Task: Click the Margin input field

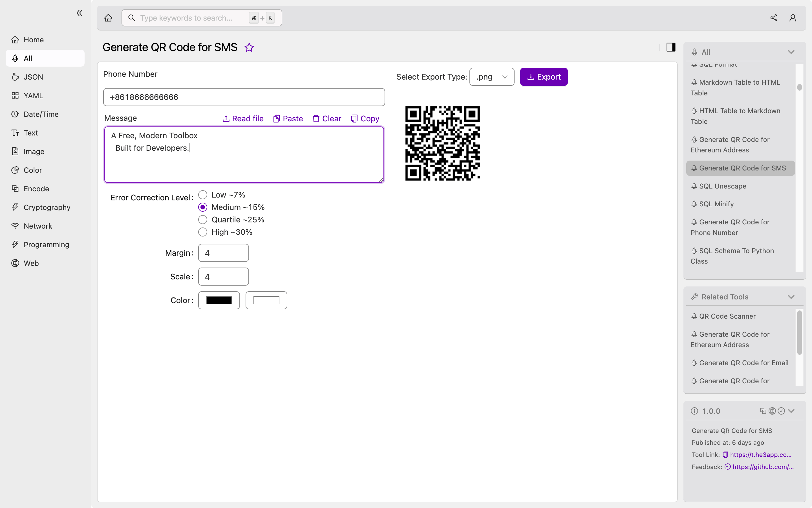Action: coord(224,253)
